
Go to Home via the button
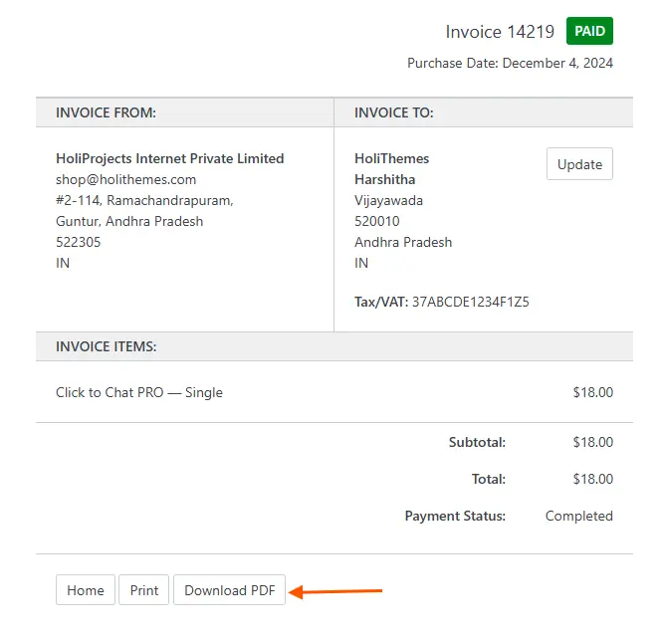(x=86, y=590)
